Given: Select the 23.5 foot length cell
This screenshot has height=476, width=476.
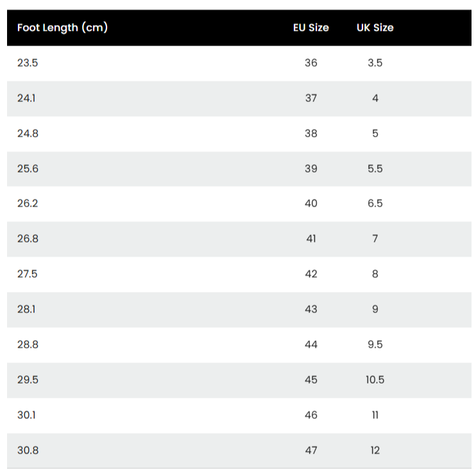Looking at the screenshot, I should tap(28, 63).
